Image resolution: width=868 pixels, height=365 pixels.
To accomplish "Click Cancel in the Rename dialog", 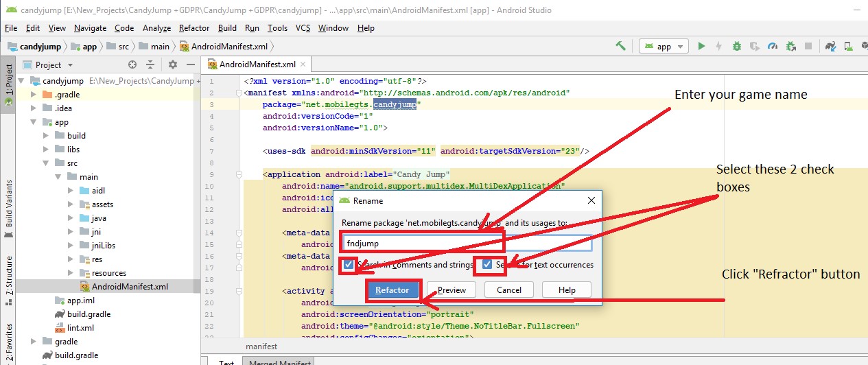I will coord(509,290).
